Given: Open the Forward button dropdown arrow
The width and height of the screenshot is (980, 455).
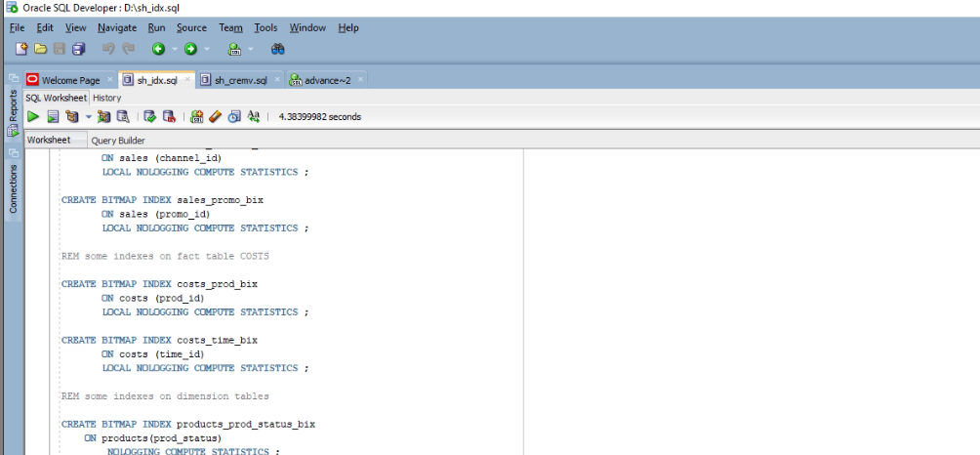Looking at the screenshot, I should click(x=207, y=49).
